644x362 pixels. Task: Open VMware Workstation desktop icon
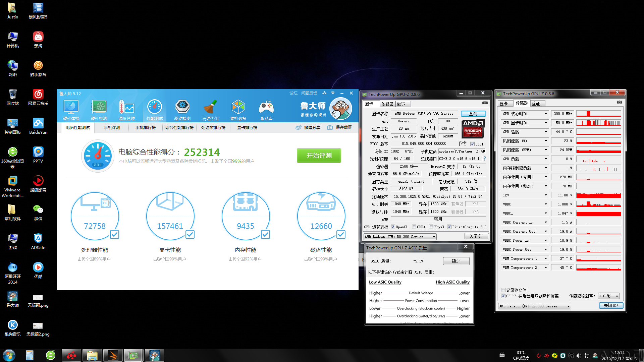[x=13, y=187]
